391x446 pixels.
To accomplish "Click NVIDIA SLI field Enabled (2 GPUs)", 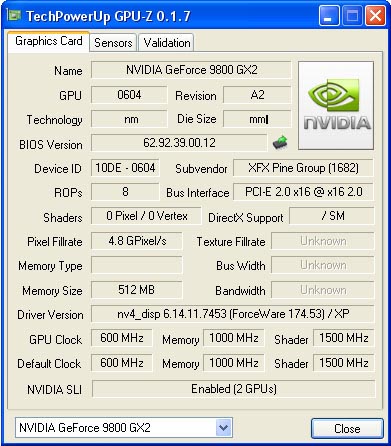I will tap(233, 389).
